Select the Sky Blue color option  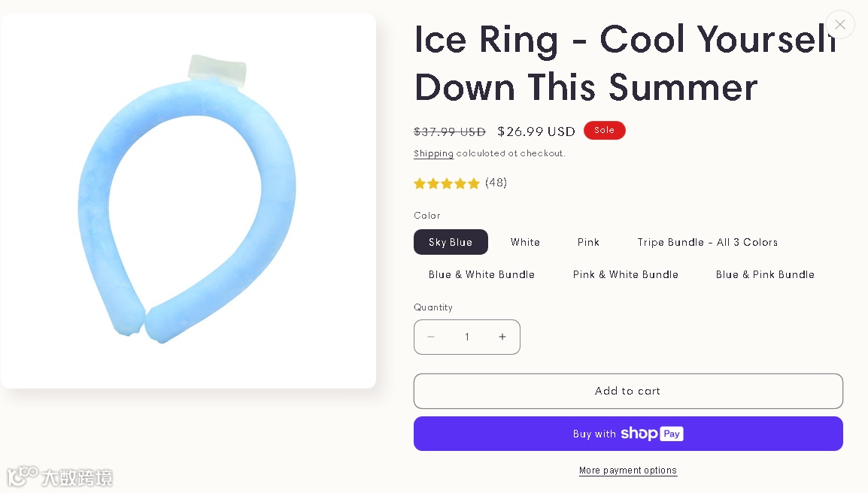tap(451, 242)
